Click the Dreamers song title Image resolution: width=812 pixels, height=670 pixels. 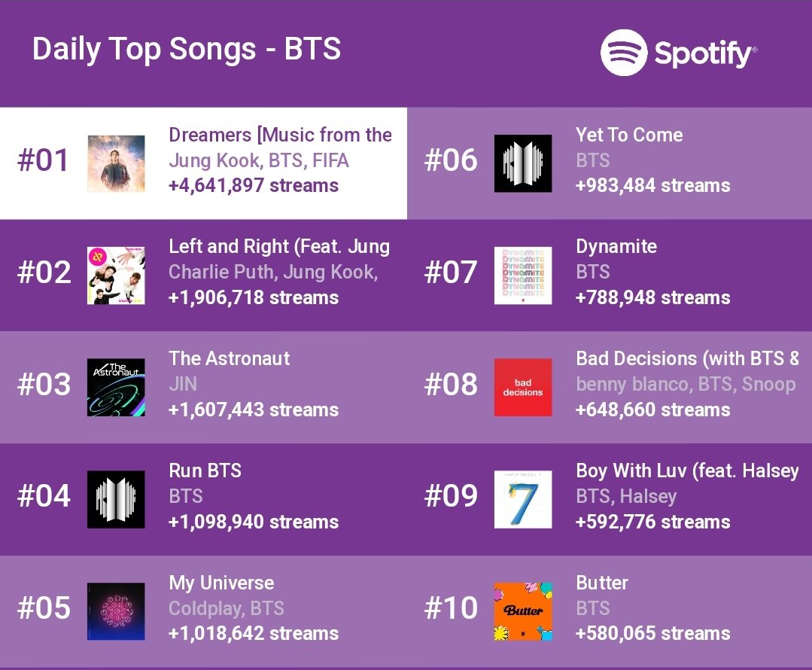click(280, 135)
